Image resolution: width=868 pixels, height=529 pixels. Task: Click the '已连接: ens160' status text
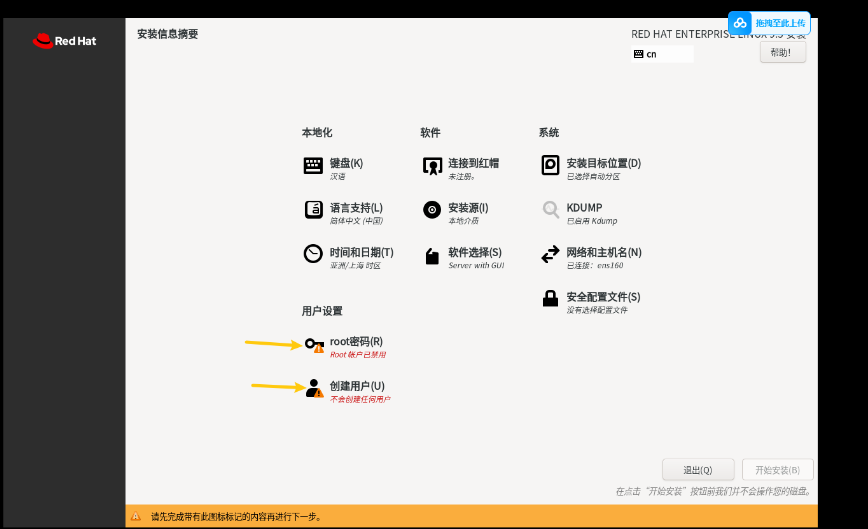[x=595, y=266]
